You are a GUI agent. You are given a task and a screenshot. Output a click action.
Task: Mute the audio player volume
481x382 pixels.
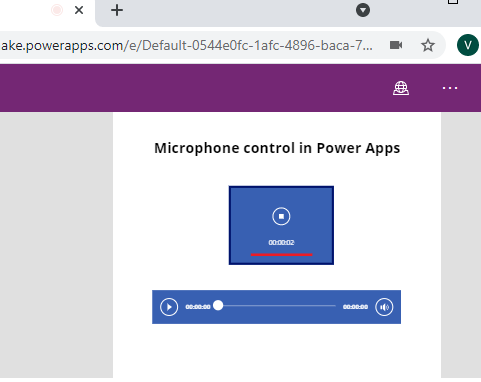[384, 307]
